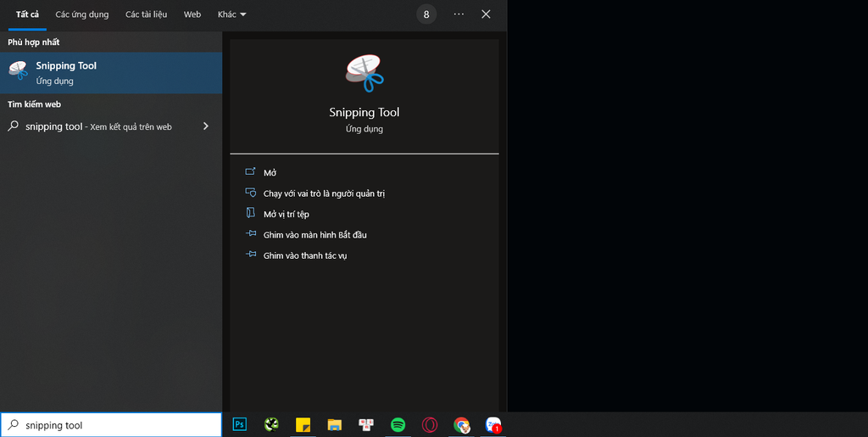Open Spotify from the taskbar
Image resolution: width=868 pixels, height=437 pixels.
click(x=398, y=425)
